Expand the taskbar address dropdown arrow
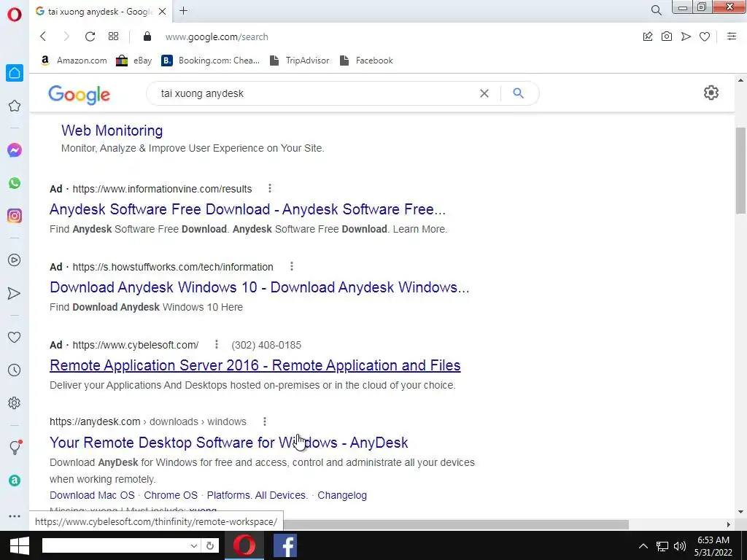 pos(193,545)
